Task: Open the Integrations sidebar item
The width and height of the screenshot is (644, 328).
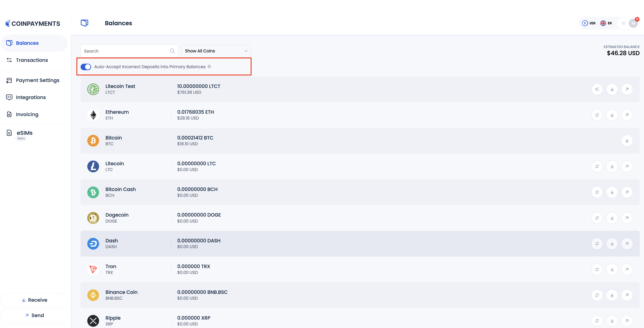Action: coord(31,97)
